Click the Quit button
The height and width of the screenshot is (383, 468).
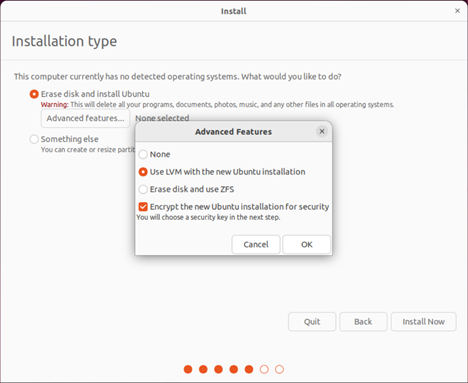(312, 322)
